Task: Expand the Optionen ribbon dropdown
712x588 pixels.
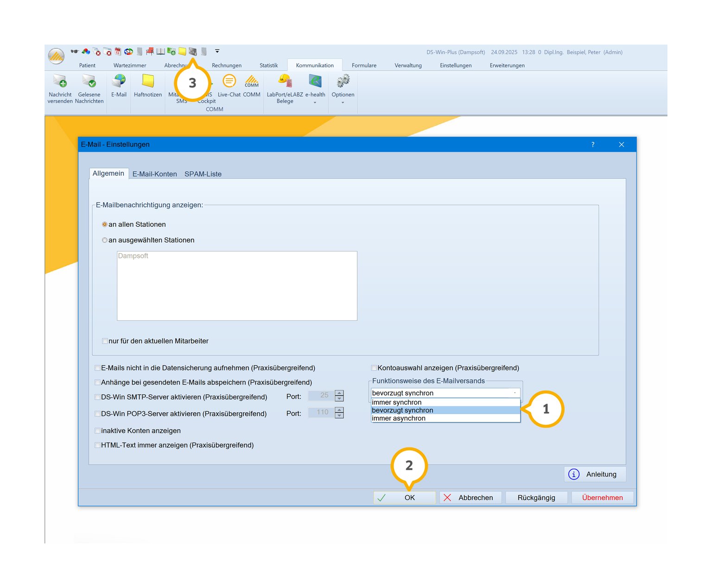Action: tap(343, 102)
